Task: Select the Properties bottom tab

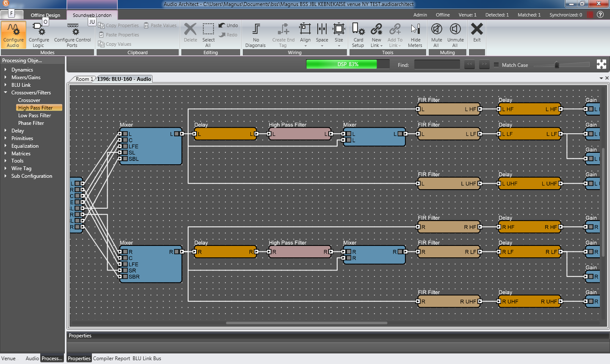Action: pyautogui.click(x=79, y=358)
